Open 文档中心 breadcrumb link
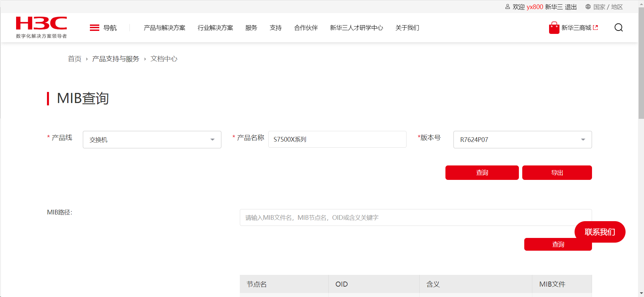This screenshot has width=644, height=297. coord(164,59)
